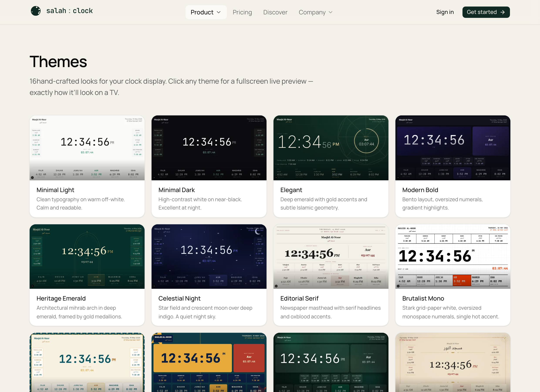The height and width of the screenshot is (392, 540).
Task: Click the Editorial Serif title text
Action: pos(299,298)
